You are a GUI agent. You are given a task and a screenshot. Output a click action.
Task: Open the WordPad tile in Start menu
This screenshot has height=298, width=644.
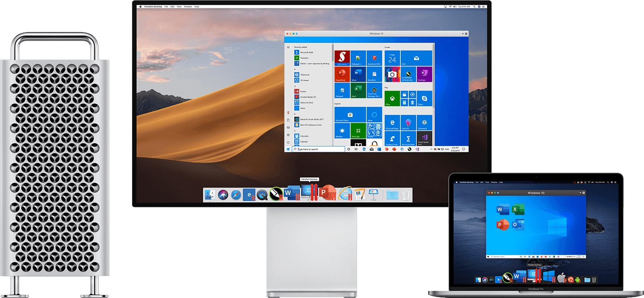(374, 74)
